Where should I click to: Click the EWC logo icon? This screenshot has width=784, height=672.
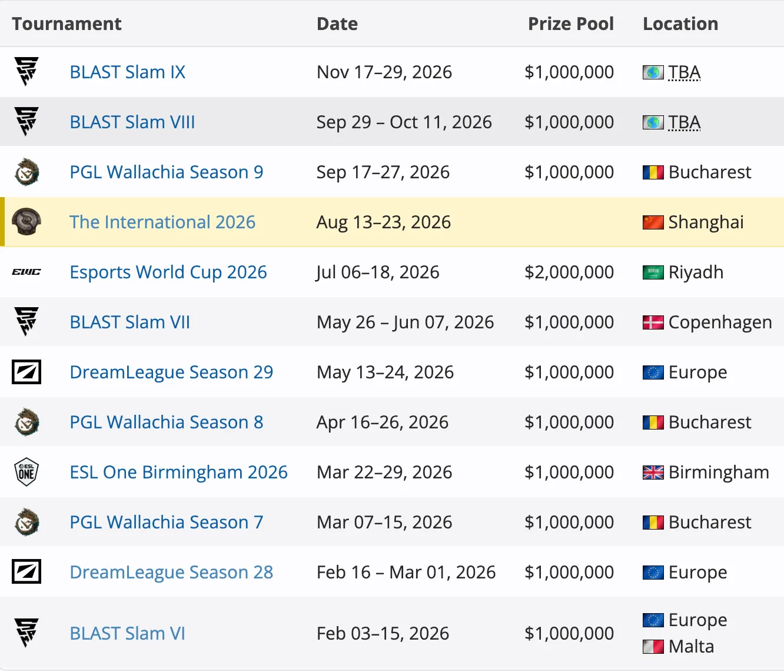pyautogui.click(x=26, y=272)
